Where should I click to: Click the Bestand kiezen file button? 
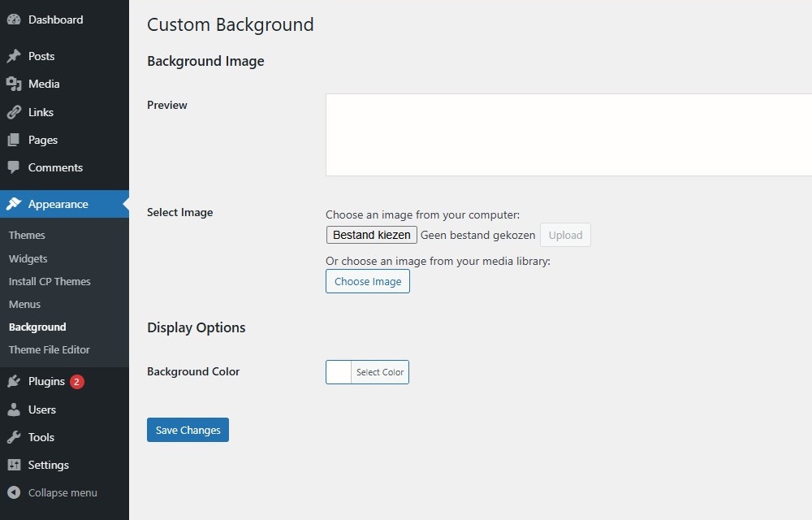(372, 235)
